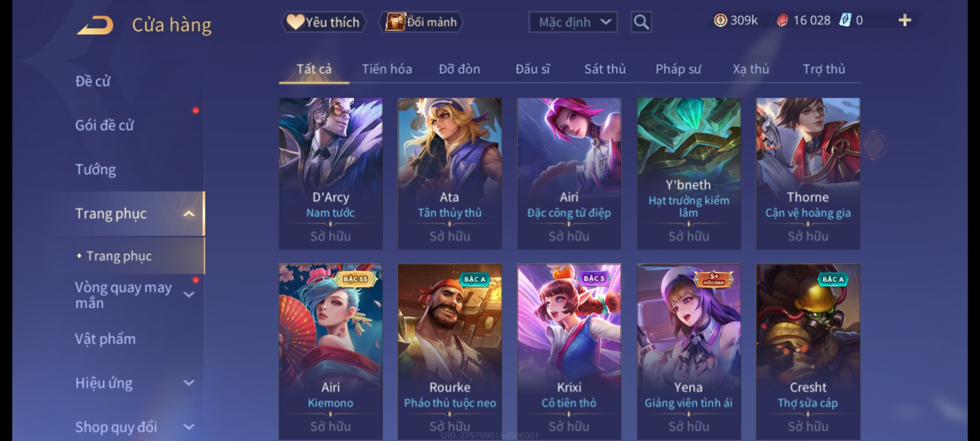Open the Mặc định sort dropdown
The width and height of the screenshot is (980, 441).
tap(572, 22)
